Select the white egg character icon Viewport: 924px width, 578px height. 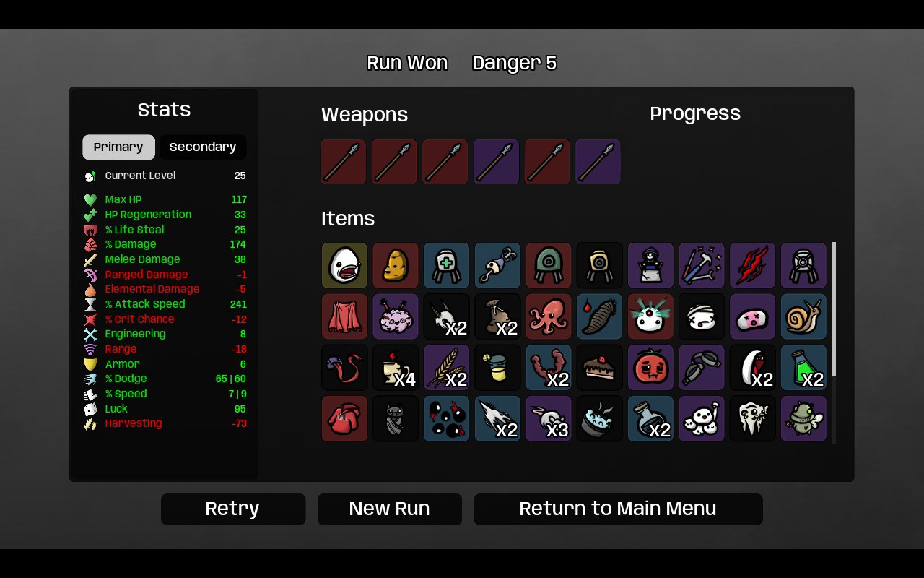click(344, 265)
